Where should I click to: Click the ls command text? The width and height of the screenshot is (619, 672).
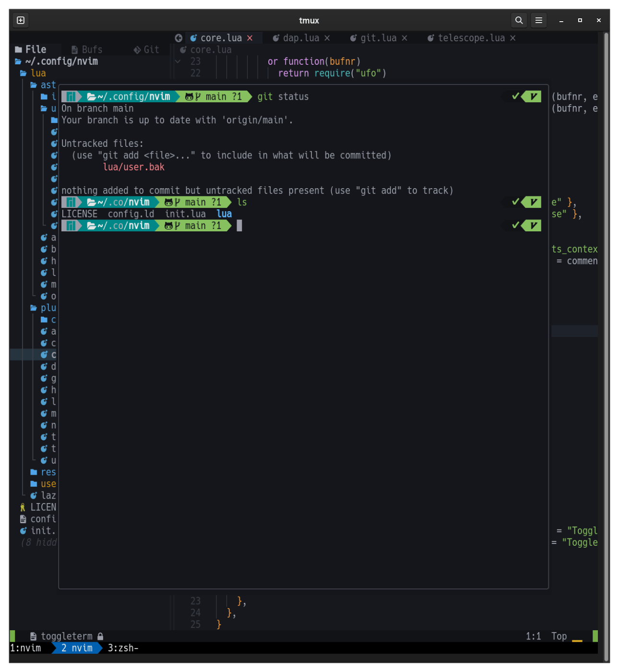pyautogui.click(x=242, y=202)
